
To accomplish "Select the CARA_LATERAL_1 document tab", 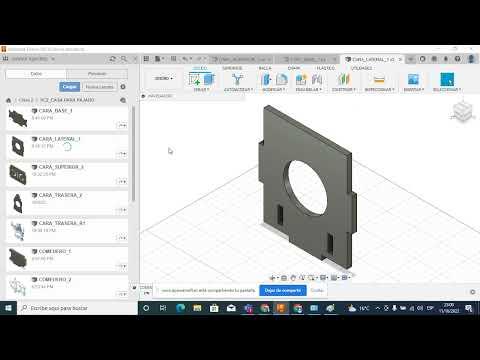I will (372, 59).
